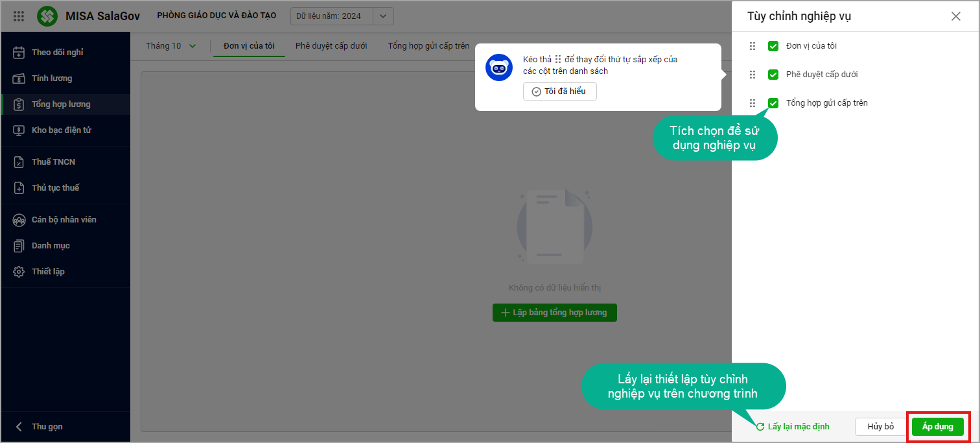Viewport: 980px width, 443px height.
Task: Close the Tùy chỉnh nghiệp vụ panel
Action: click(956, 17)
